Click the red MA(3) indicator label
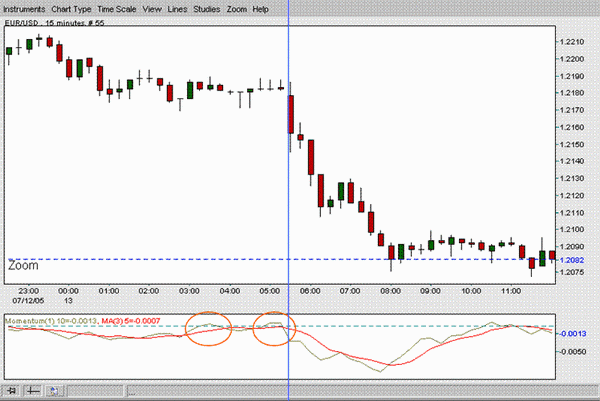600x401 pixels. (131, 321)
